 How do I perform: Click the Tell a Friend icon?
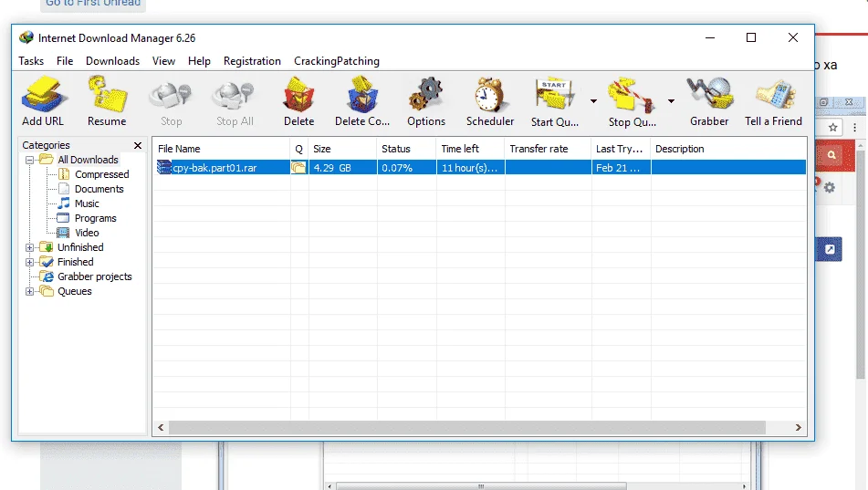click(x=773, y=101)
